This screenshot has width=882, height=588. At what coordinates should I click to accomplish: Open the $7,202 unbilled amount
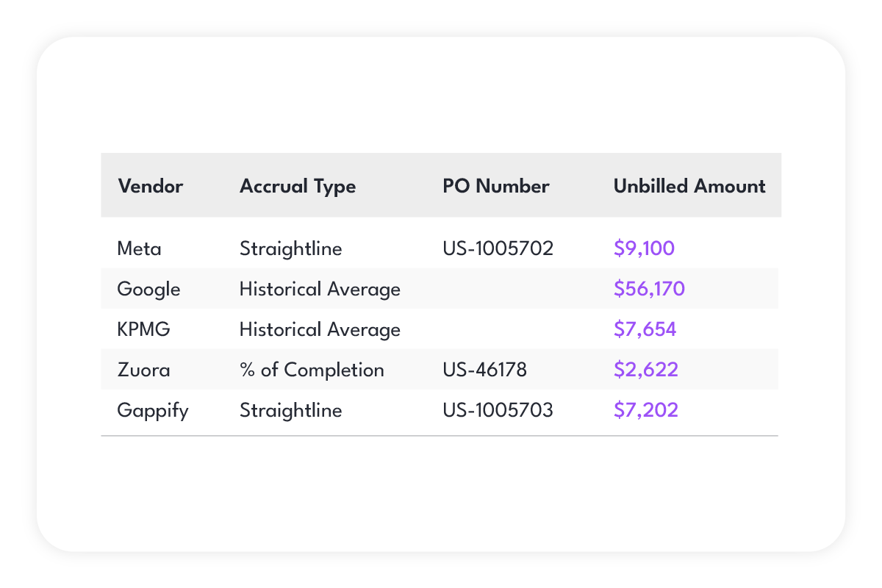646,410
